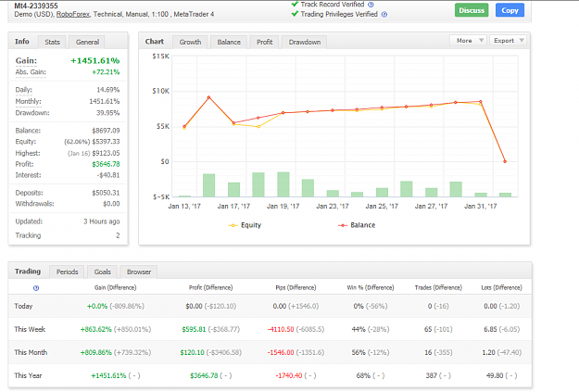Screen dimensions: 579x392
Task: Click the Trading Privileges green checkmark
Action: pyautogui.click(x=295, y=14)
